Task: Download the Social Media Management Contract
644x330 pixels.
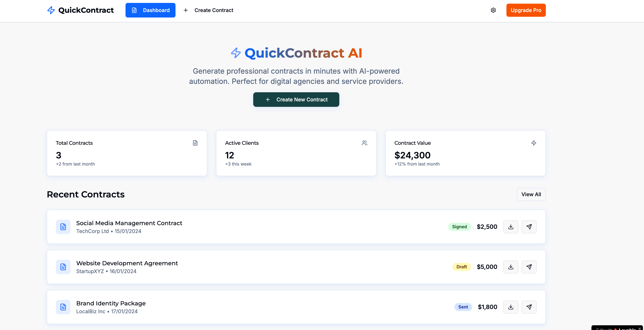Action: [511, 227]
